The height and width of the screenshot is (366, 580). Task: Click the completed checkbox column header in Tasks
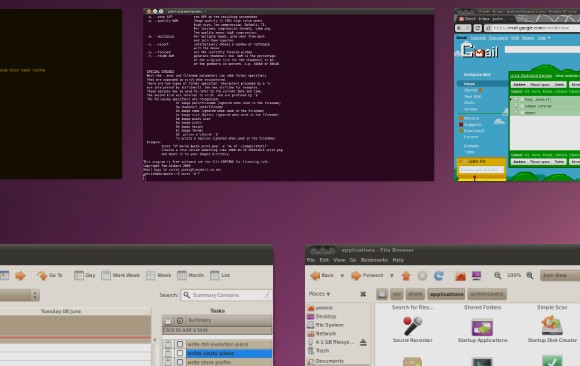tap(180, 320)
